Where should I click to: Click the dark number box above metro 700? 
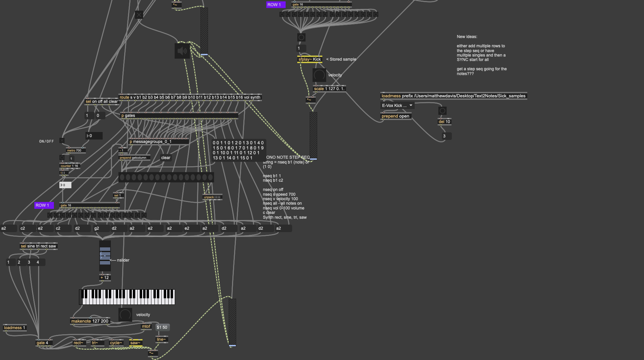[94, 136]
